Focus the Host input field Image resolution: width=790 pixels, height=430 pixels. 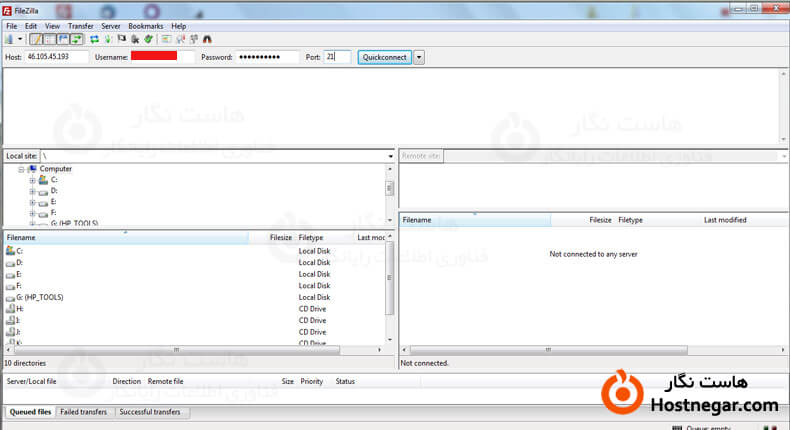tap(56, 57)
